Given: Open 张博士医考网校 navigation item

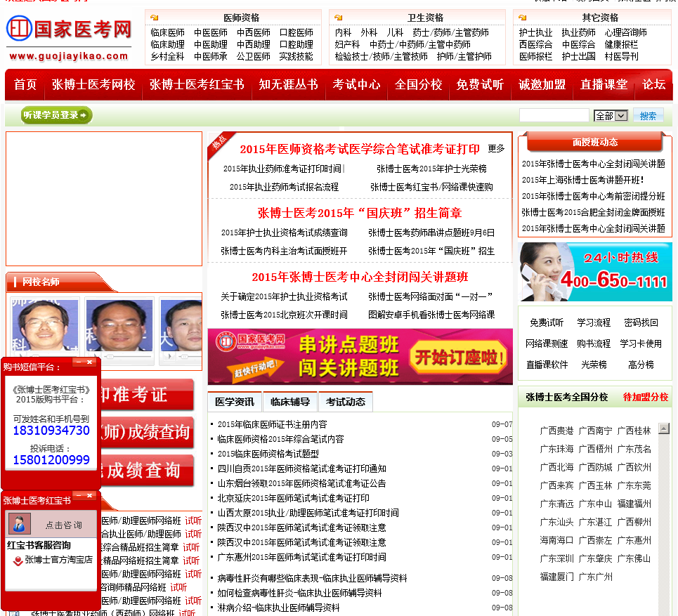Looking at the screenshot, I should (x=93, y=84).
